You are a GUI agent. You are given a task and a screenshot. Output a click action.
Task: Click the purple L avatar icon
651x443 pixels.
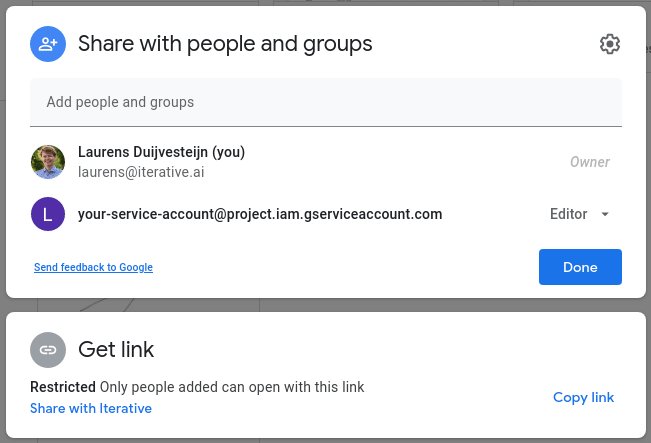[x=48, y=214]
